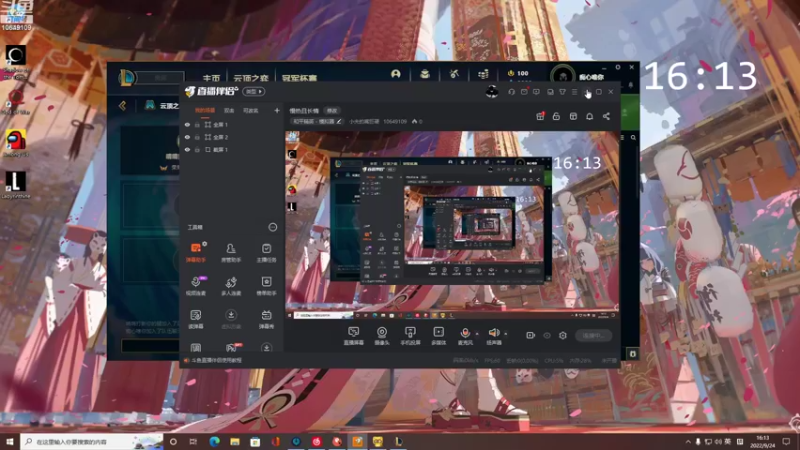Open the 弹幕助手 tool in the toolbox
Screen dimensions: 800x450
pos(196,253)
